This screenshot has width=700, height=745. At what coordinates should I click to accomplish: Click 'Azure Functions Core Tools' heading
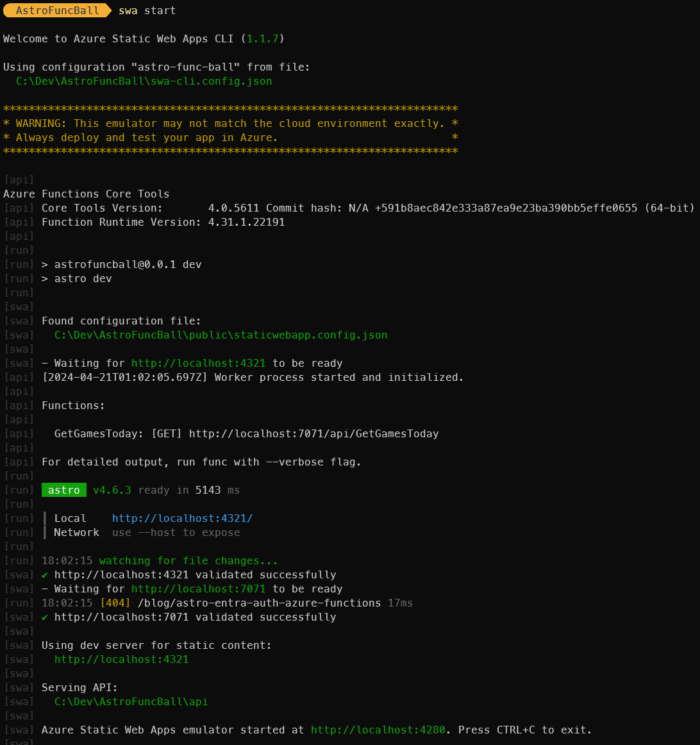[87, 194]
